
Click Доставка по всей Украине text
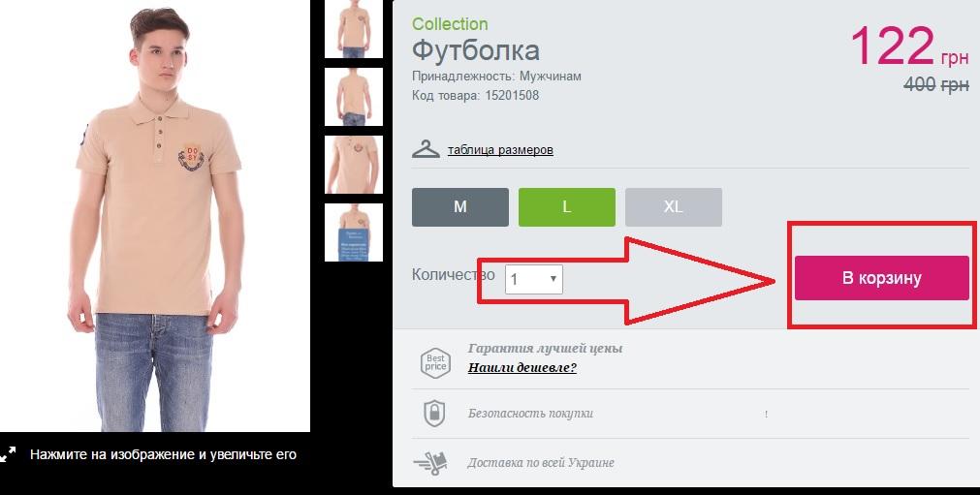(x=541, y=463)
